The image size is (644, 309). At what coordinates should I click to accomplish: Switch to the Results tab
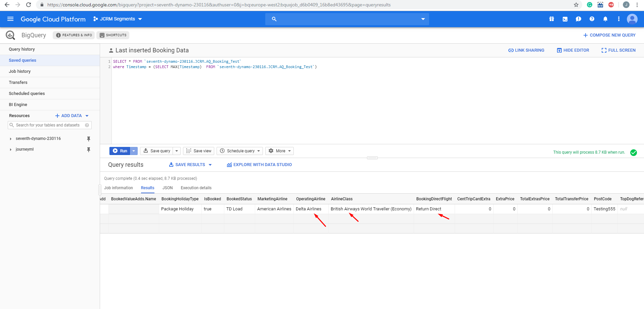tap(148, 188)
